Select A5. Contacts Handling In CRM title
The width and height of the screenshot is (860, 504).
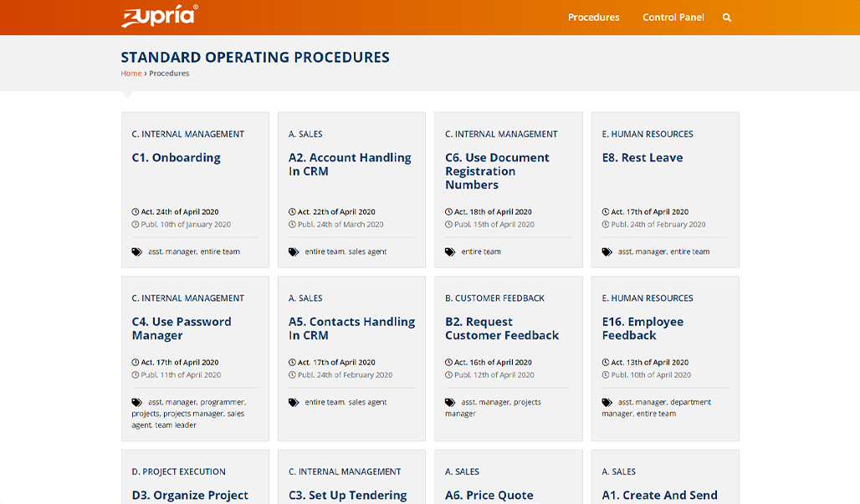click(x=351, y=328)
